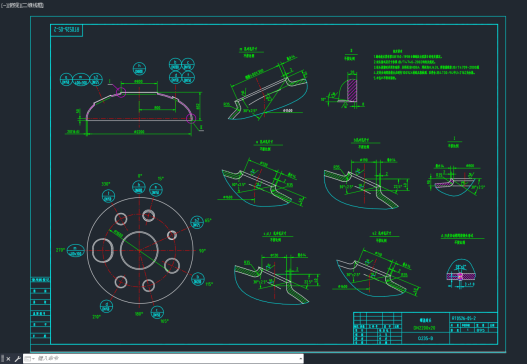Select the DH2200x20 title block text
Viewport: 527px width, 364px height.
pos(424,328)
